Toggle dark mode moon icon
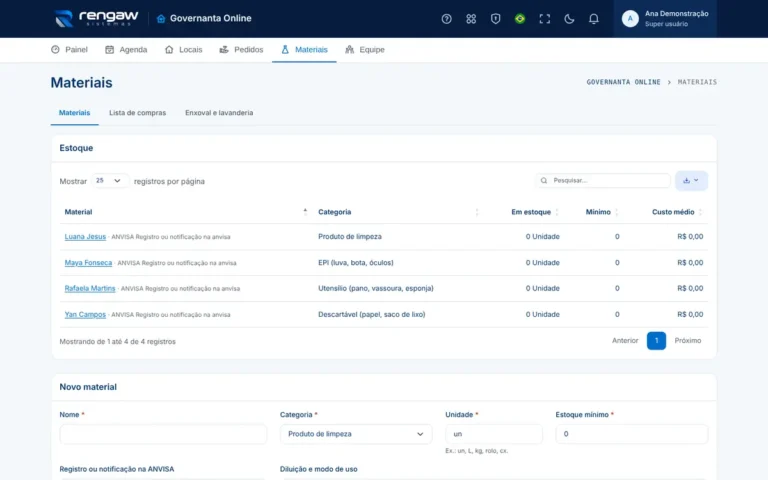Screen dimensions: 768x480 coord(569,19)
